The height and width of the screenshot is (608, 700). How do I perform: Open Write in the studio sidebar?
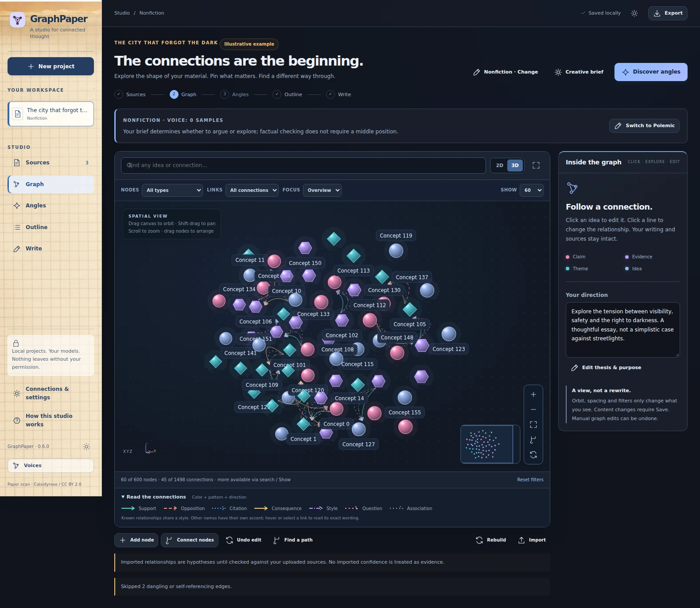(51, 249)
